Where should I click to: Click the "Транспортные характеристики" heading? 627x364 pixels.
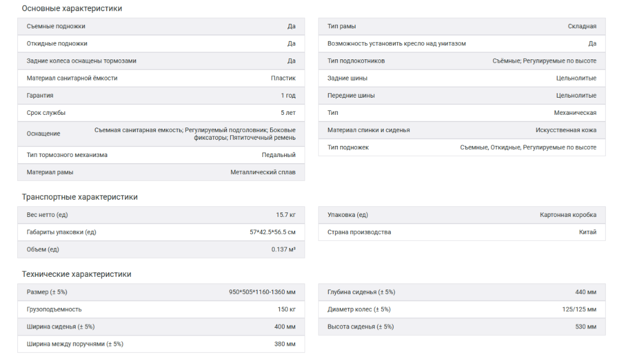pos(79,197)
